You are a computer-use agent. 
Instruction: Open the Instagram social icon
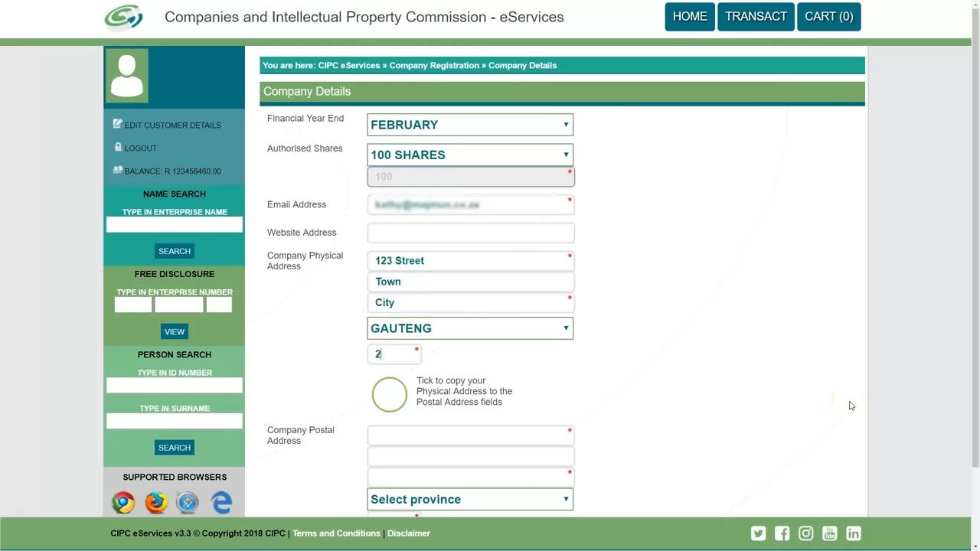coord(805,533)
